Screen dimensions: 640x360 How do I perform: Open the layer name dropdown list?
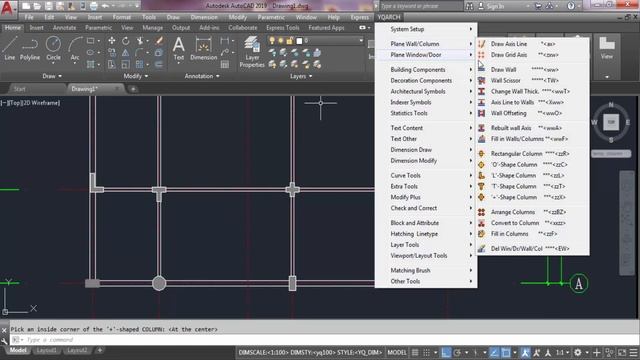[x=361, y=40]
